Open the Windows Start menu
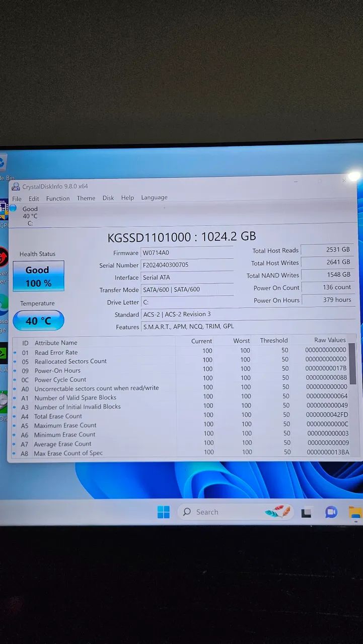The width and height of the screenshot is (363, 644). (164, 512)
